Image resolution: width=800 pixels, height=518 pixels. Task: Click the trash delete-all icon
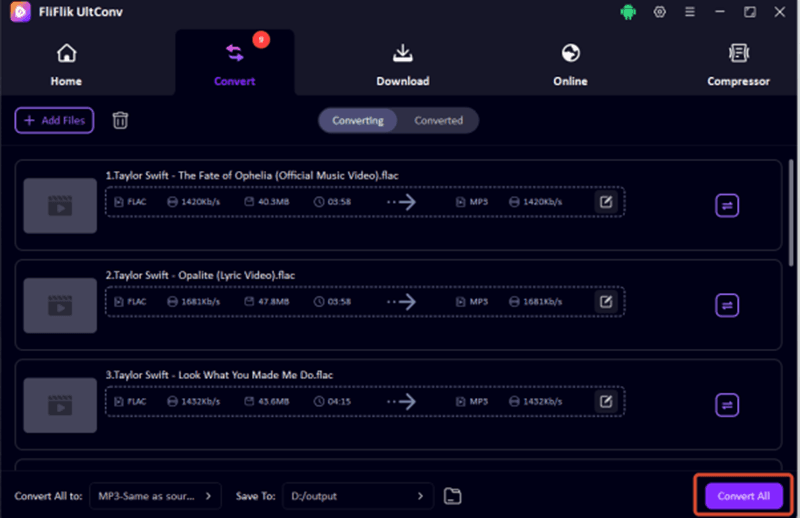click(x=120, y=120)
